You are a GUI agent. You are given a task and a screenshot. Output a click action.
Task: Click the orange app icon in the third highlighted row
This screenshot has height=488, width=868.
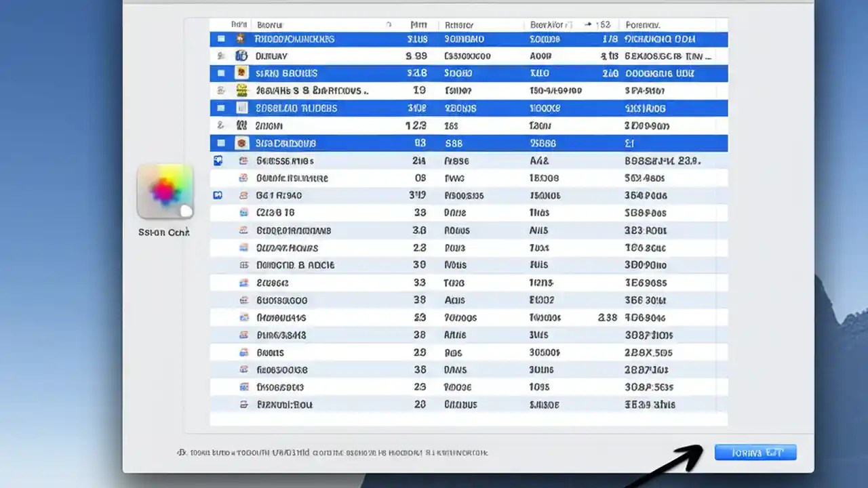241,73
